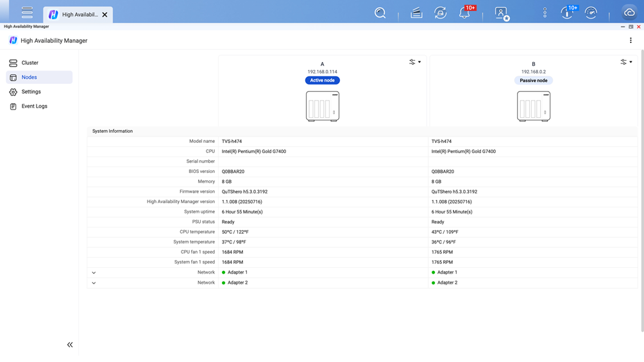Minimize the High Availability Manager window
This screenshot has width=644, height=362.
pyautogui.click(x=623, y=27)
